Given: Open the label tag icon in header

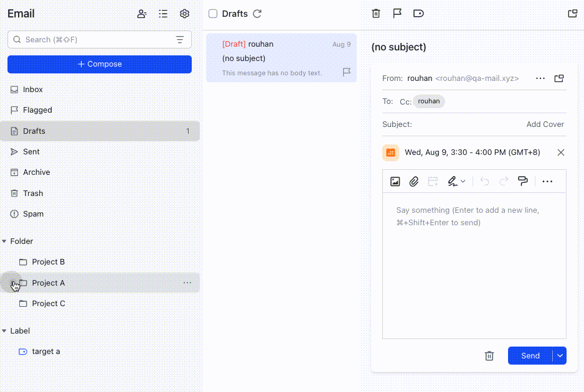Looking at the screenshot, I should (x=418, y=13).
